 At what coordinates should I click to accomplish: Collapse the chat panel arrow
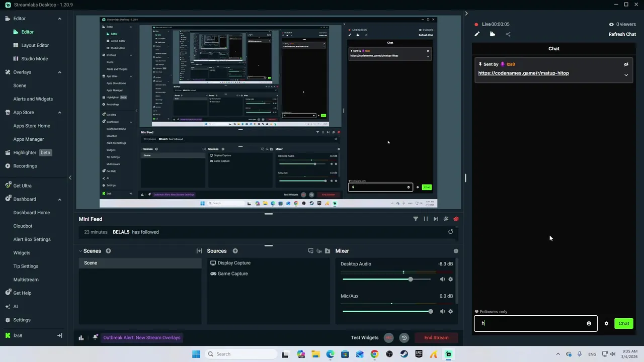(x=466, y=14)
